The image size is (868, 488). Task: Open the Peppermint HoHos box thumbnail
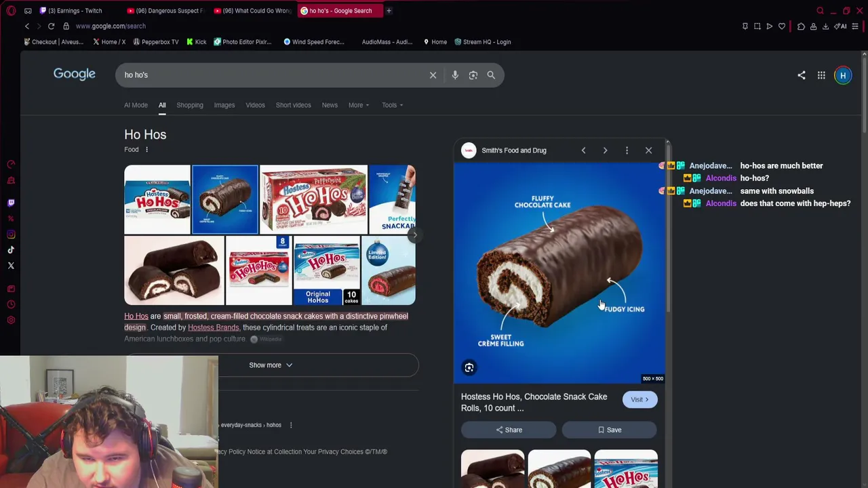click(x=313, y=199)
